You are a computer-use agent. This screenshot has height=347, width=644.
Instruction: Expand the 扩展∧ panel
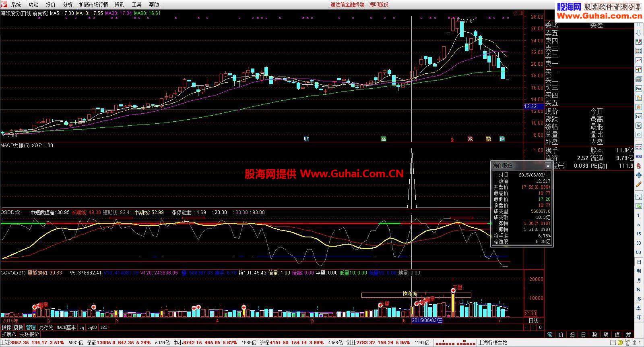pos(9,334)
